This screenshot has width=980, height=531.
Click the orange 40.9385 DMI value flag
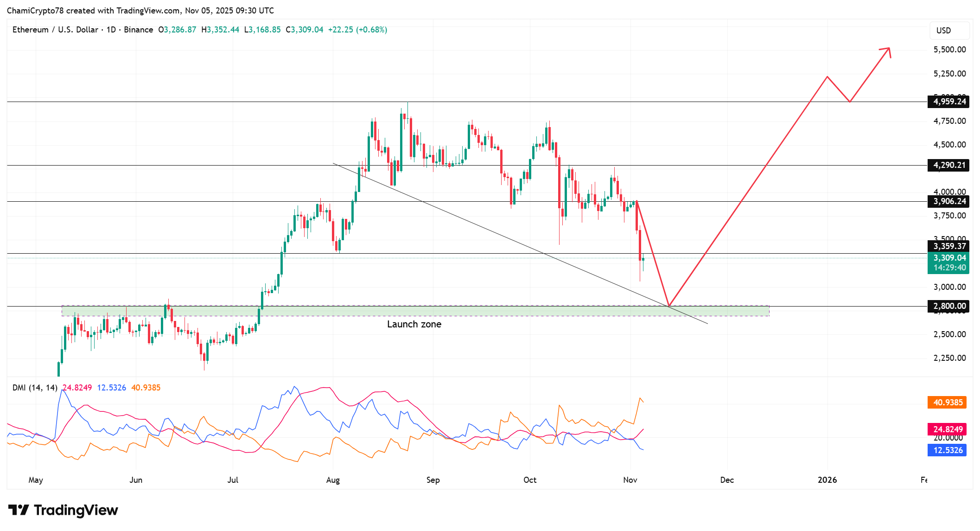[947, 402]
